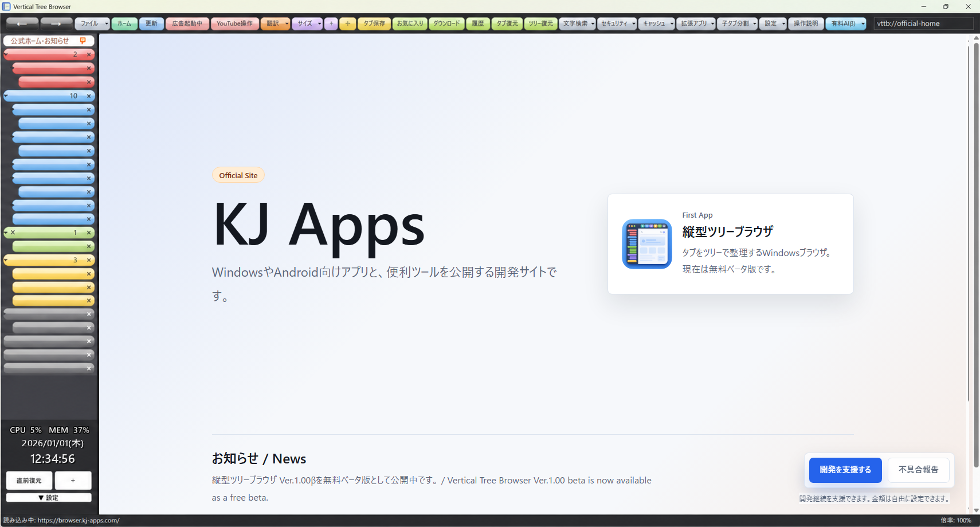Click the お知らせ / News heading
Screen dimensions: 980x527
pyautogui.click(x=258, y=459)
